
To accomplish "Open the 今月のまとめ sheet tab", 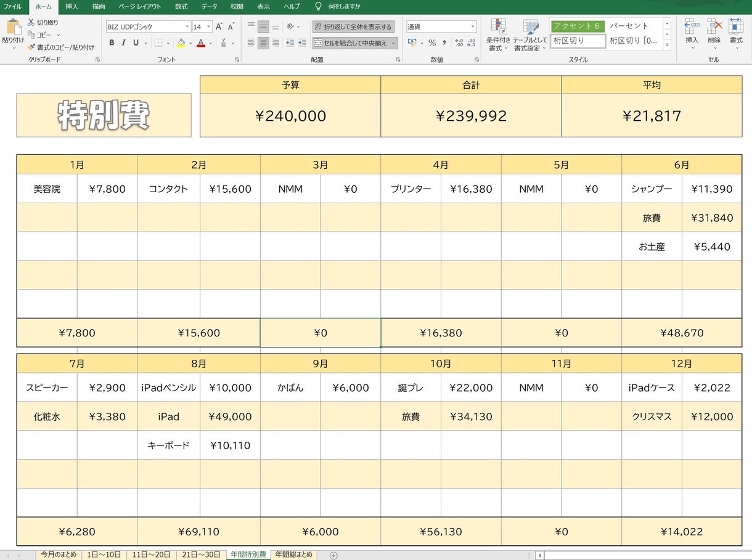I will point(59,554).
